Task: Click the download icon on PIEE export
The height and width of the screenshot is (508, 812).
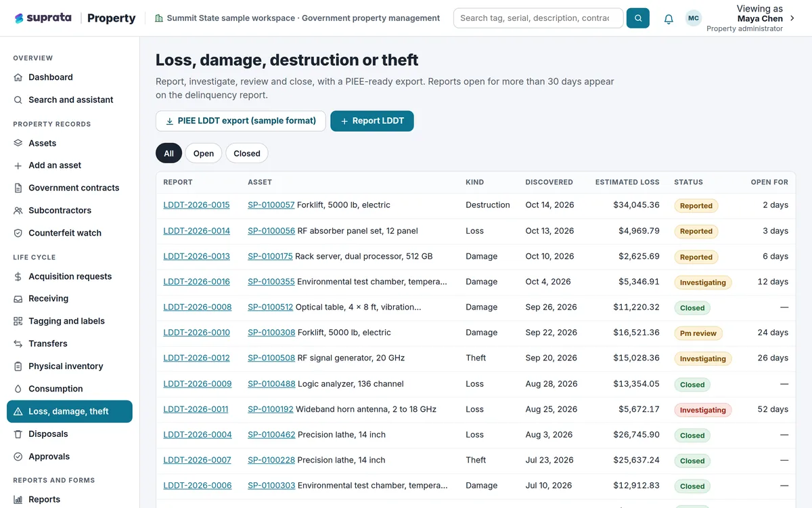Action: [x=170, y=121]
